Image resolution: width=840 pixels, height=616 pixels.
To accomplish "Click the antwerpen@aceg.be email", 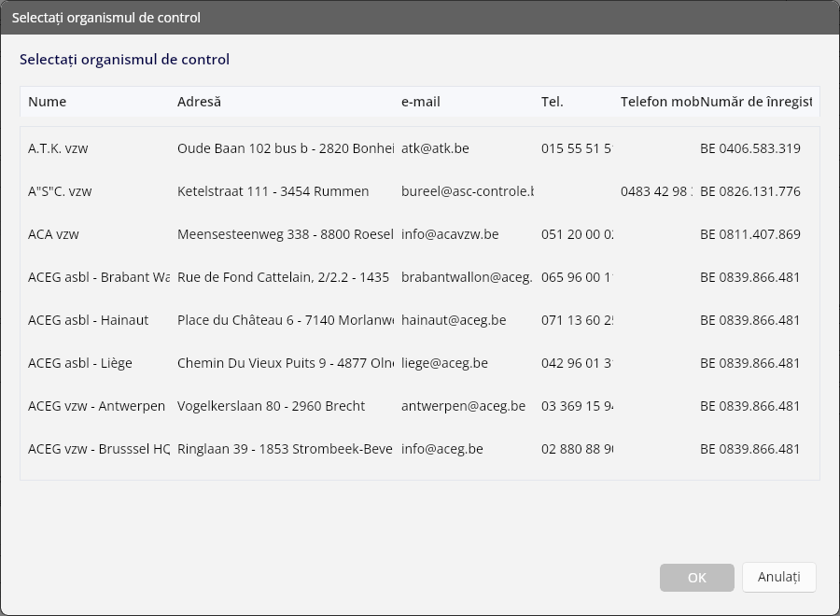I will (463, 406).
